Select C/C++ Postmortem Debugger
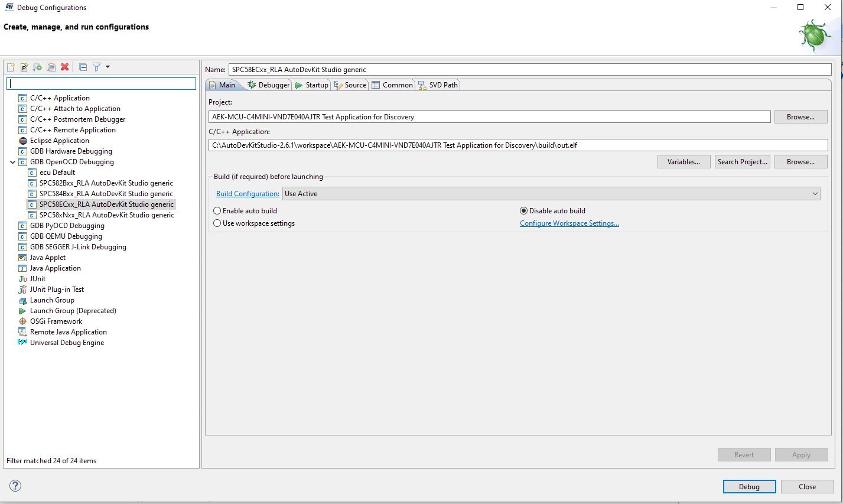 pos(77,119)
